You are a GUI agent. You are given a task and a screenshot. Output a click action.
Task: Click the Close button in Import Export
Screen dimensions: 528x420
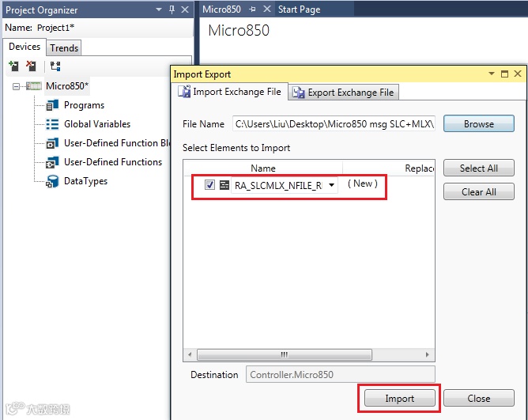coord(478,399)
